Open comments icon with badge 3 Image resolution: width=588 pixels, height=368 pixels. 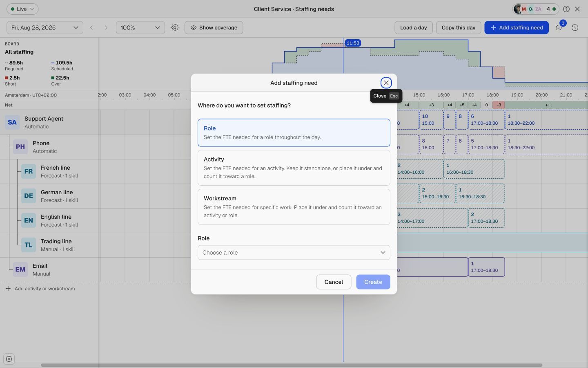point(559,27)
